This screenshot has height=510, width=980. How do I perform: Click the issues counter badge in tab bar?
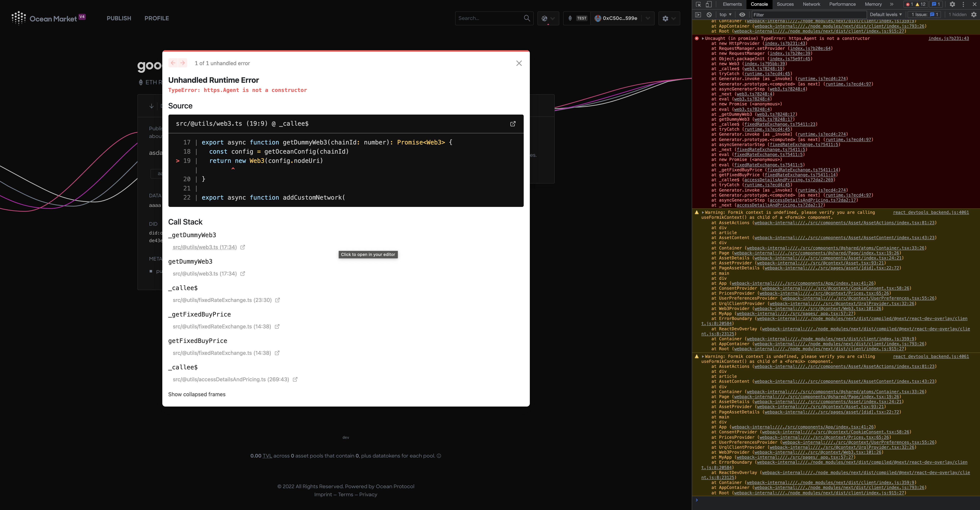935,5
